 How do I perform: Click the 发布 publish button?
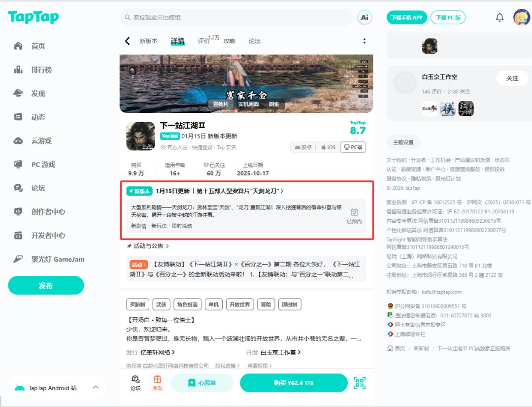46,285
